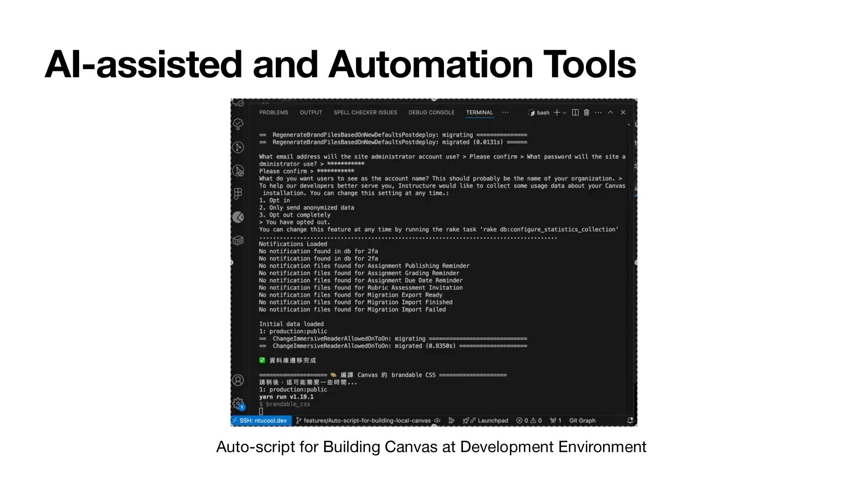Kill terminal with trash icon
Screen dimensions: 868x488
[x=586, y=113]
